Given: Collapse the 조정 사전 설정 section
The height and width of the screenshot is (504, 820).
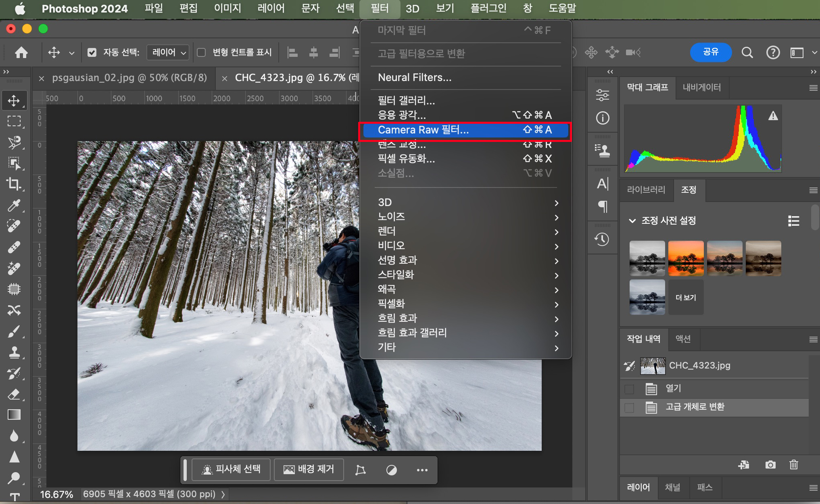Looking at the screenshot, I should [x=632, y=221].
